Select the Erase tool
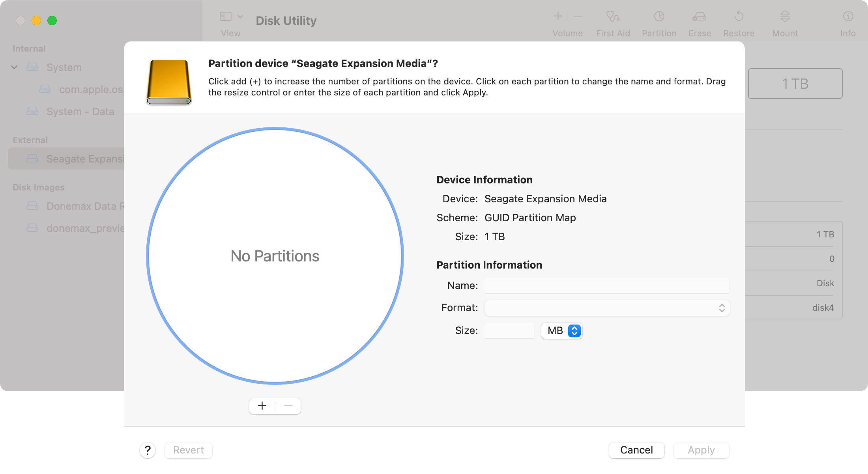Image resolution: width=868 pixels, height=474 pixels. coord(699,22)
